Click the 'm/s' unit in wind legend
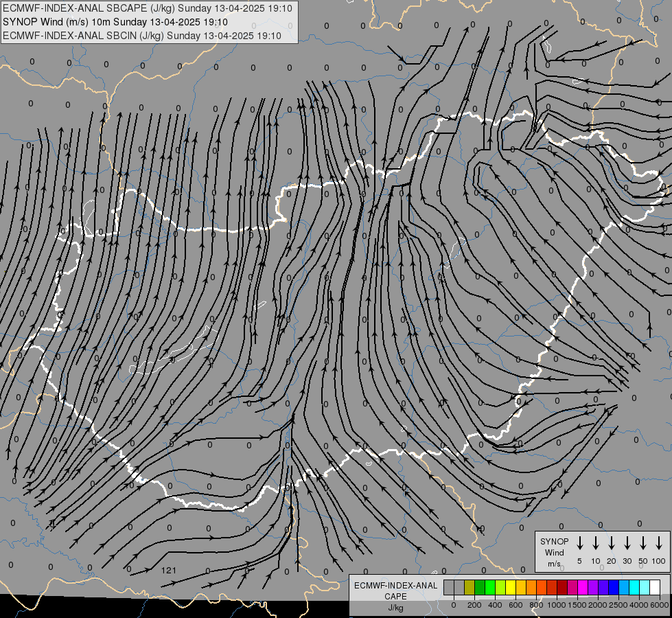The height and width of the screenshot is (618, 672). click(554, 564)
